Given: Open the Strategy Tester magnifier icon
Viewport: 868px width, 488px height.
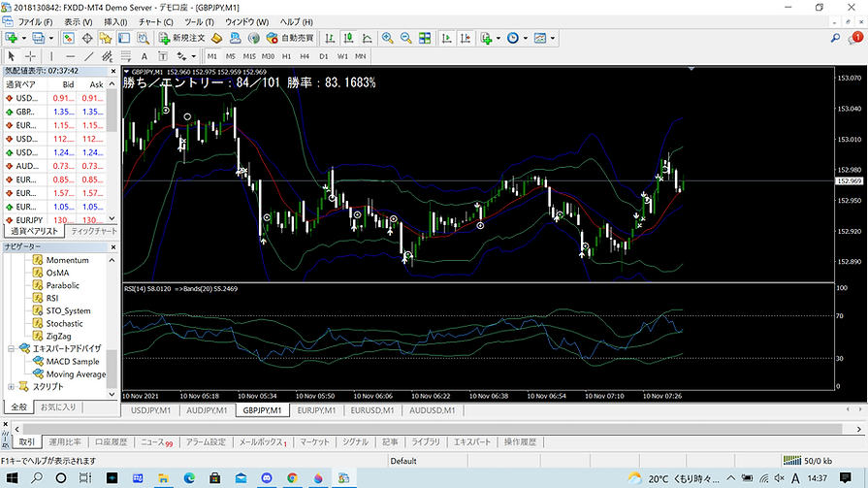Looking at the screenshot, I should 143,38.
